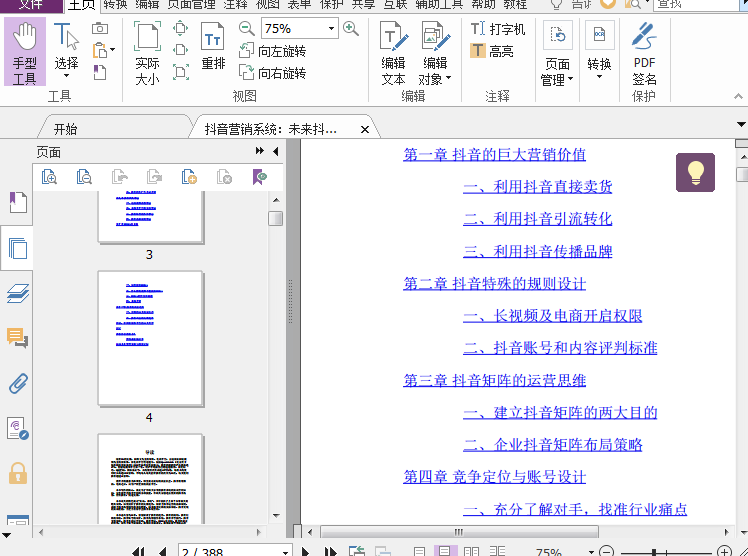The height and width of the screenshot is (556, 748).
Task: Click the purple lightbulb tip button
Action: 695,172
